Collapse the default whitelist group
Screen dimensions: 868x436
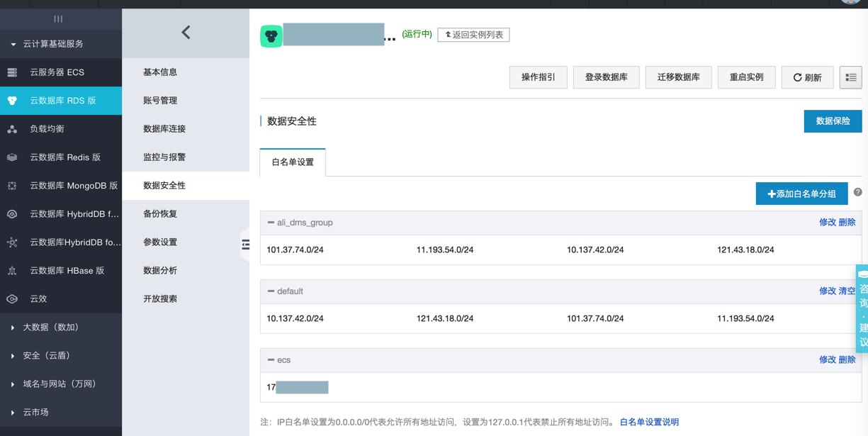271,291
